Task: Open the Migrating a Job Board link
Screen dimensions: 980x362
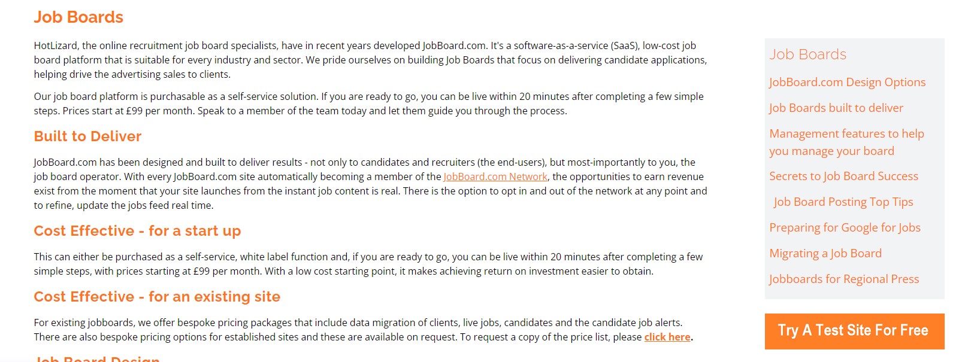Action: click(x=825, y=254)
